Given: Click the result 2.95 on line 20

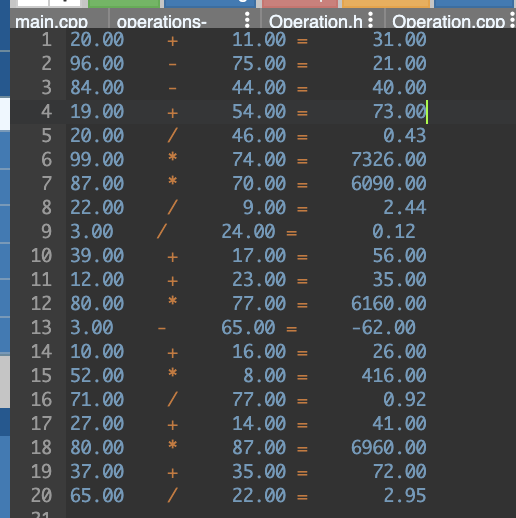Looking at the screenshot, I should [405, 496].
